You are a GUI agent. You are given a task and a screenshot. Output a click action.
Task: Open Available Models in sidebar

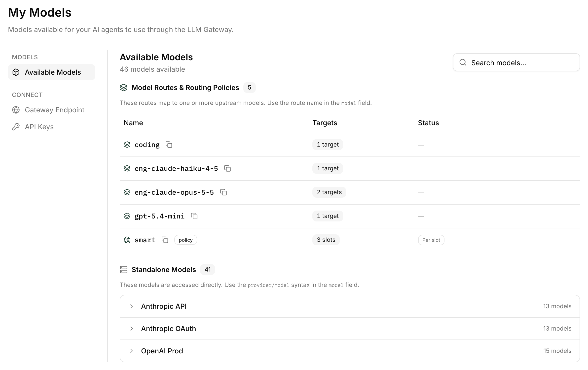coord(52,72)
